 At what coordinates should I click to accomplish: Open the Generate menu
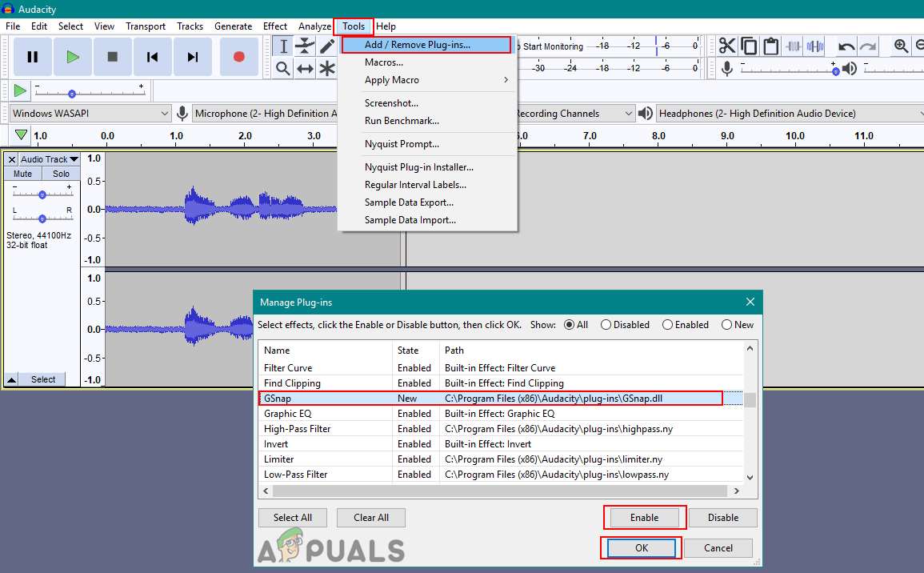pos(234,26)
